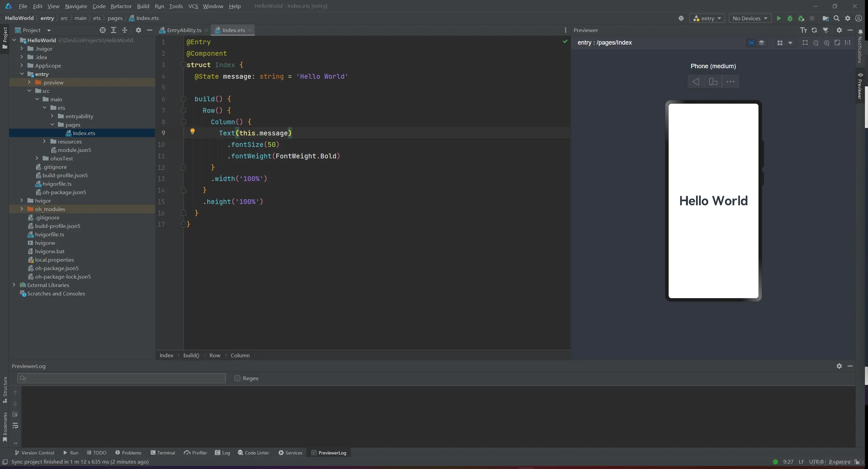Click the Previewer reload/refresh icon
This screenshot has width=868, height=469.
point(814,30)
